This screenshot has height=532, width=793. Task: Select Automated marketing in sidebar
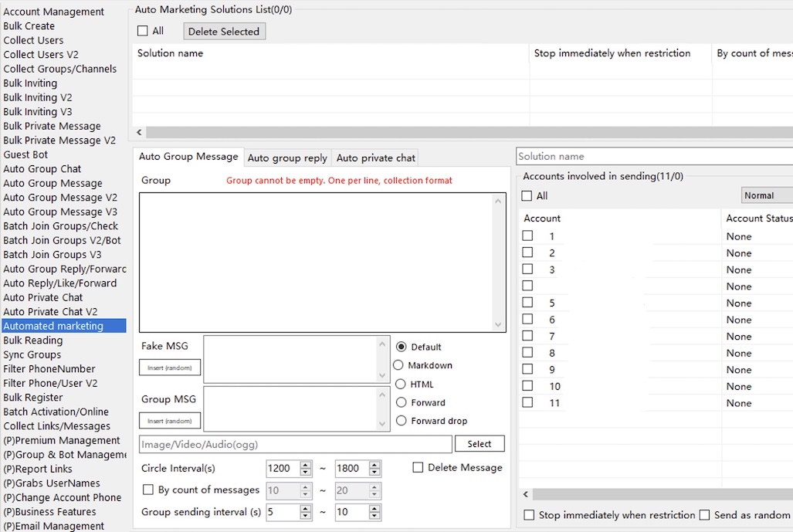[64, 326]
